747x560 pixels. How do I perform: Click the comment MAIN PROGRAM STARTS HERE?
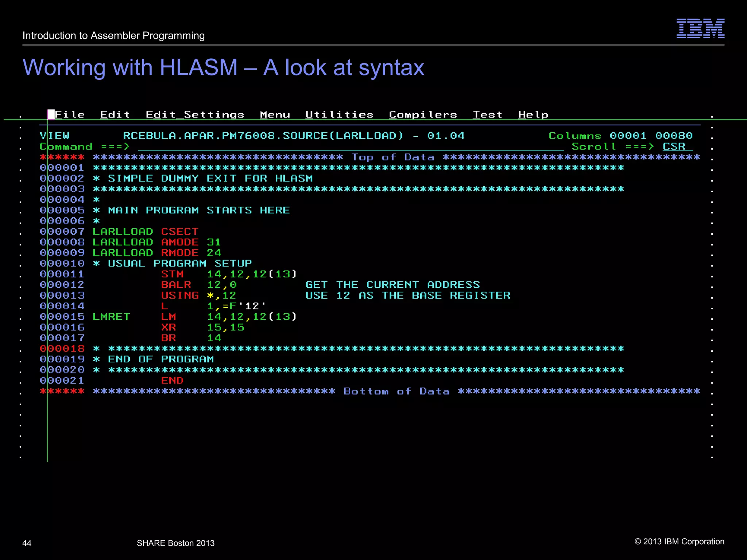click(x=199, y=210)
